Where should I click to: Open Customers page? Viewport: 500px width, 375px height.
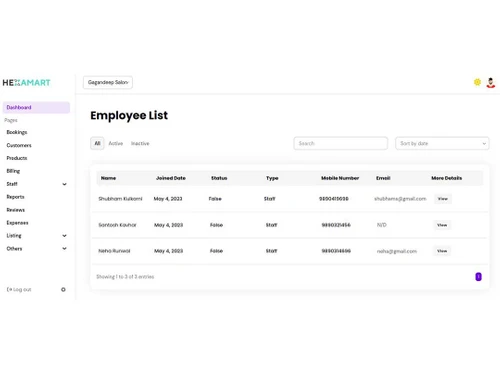(19, 145)
